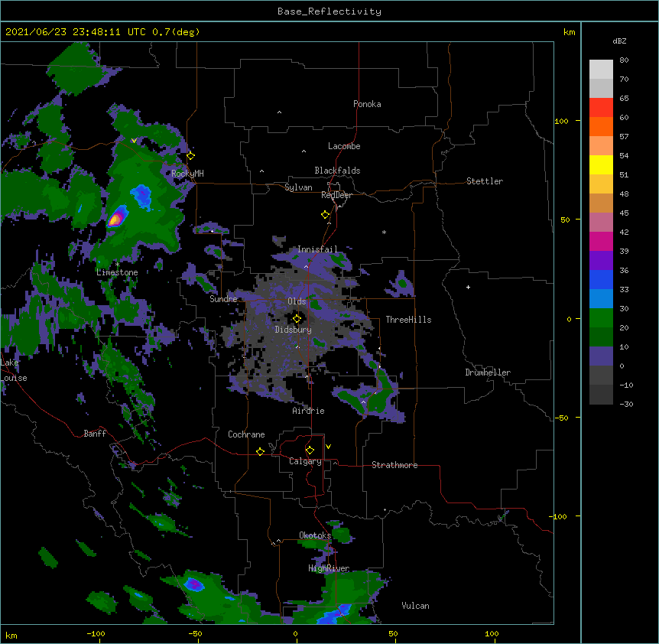Select the magenta swatch in dBZ legend

601,241
